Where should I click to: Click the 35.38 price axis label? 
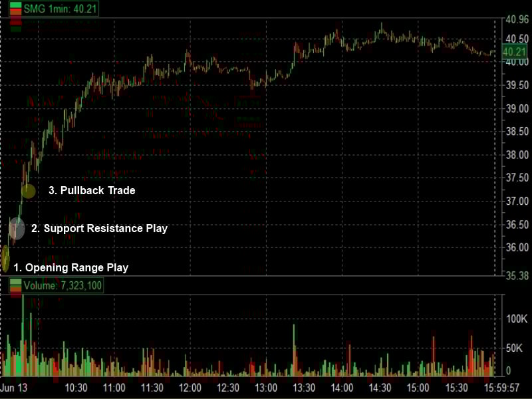click(x=517, y=275)
